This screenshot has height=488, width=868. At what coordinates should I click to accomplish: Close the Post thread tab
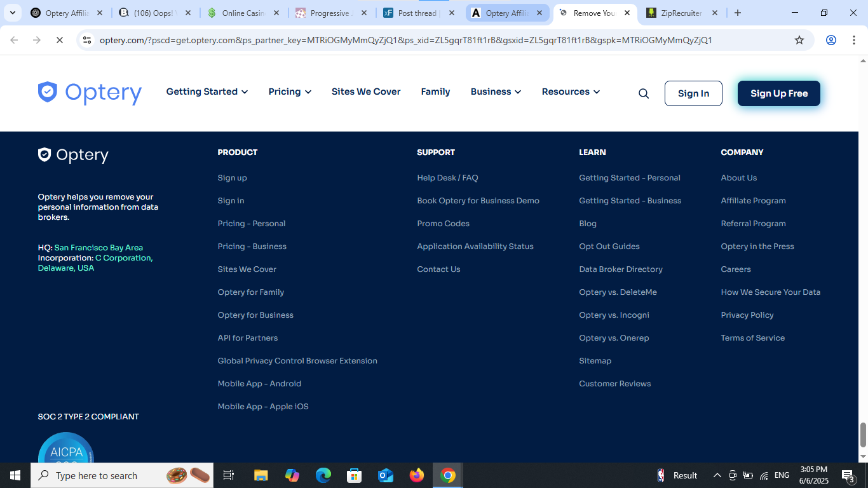point(451,13)
